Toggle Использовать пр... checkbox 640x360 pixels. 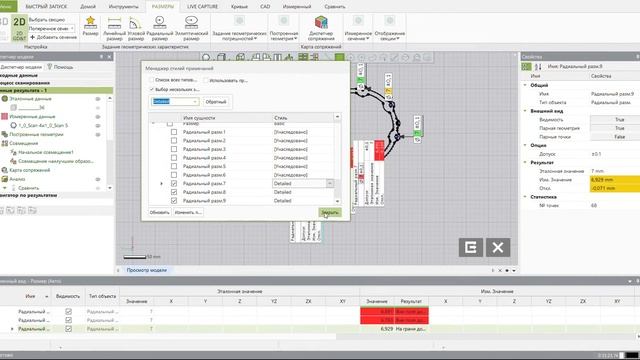tap(206, 80)
